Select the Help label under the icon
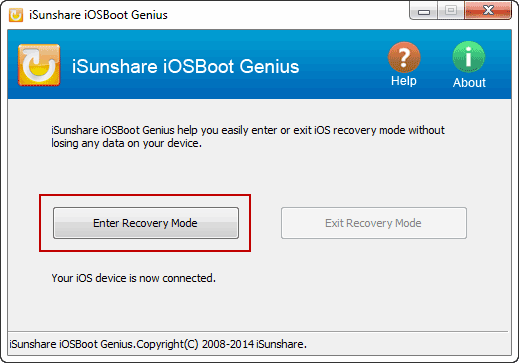The height and width of the screenshot is (363, 519). click(x=404, y=81)
